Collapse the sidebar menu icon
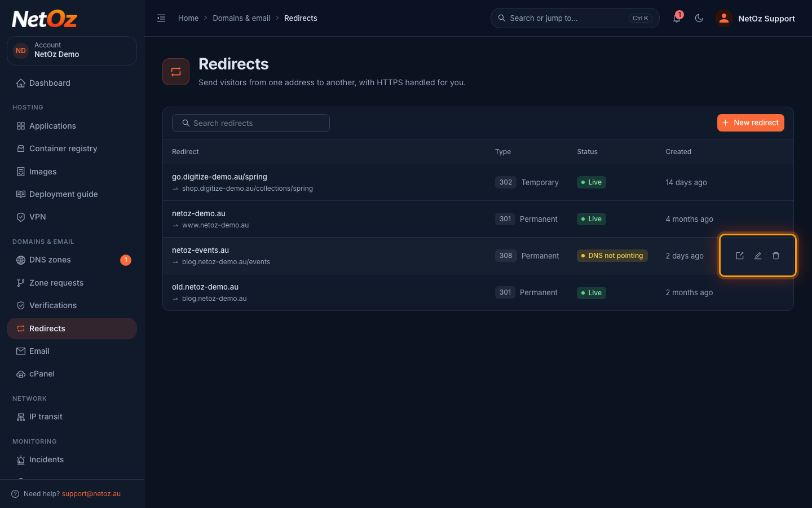The height and width of the screenshot is (508, 812). point(161,18)
